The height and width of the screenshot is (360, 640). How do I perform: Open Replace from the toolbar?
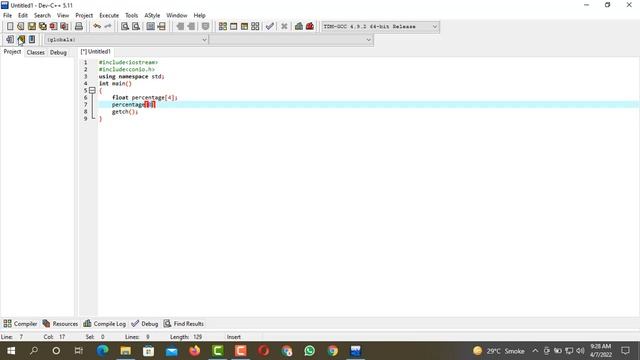pos(136,27)
